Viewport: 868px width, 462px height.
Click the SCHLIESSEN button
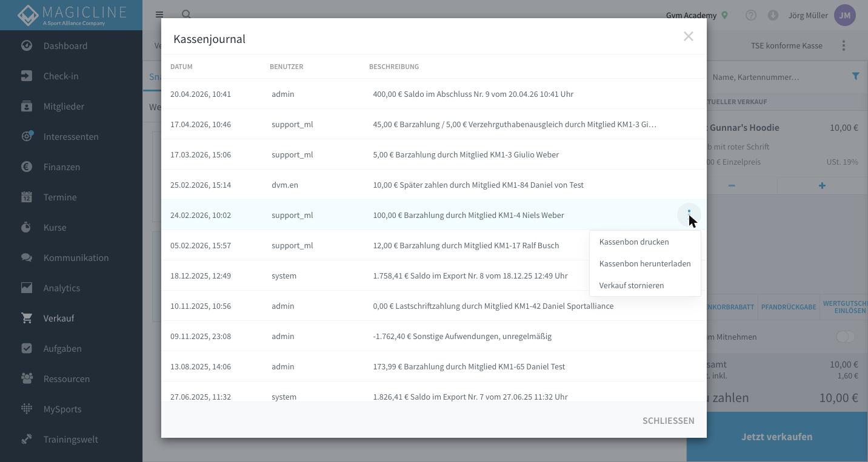tap(669, 420)
